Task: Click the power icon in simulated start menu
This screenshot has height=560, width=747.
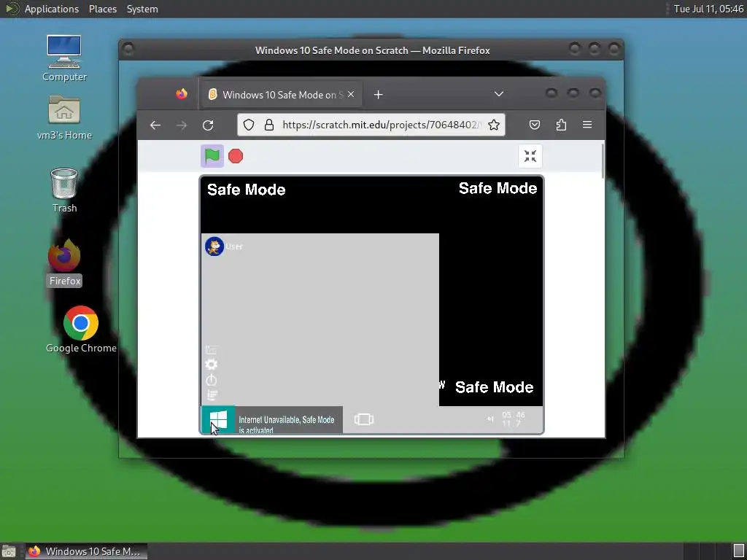Action: 211,380
